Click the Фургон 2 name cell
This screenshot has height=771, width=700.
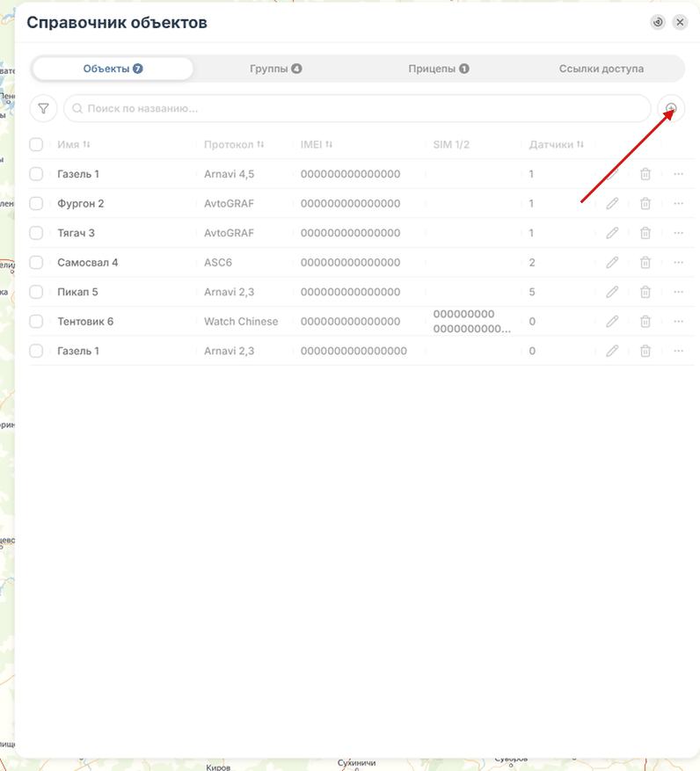(81, 203)
